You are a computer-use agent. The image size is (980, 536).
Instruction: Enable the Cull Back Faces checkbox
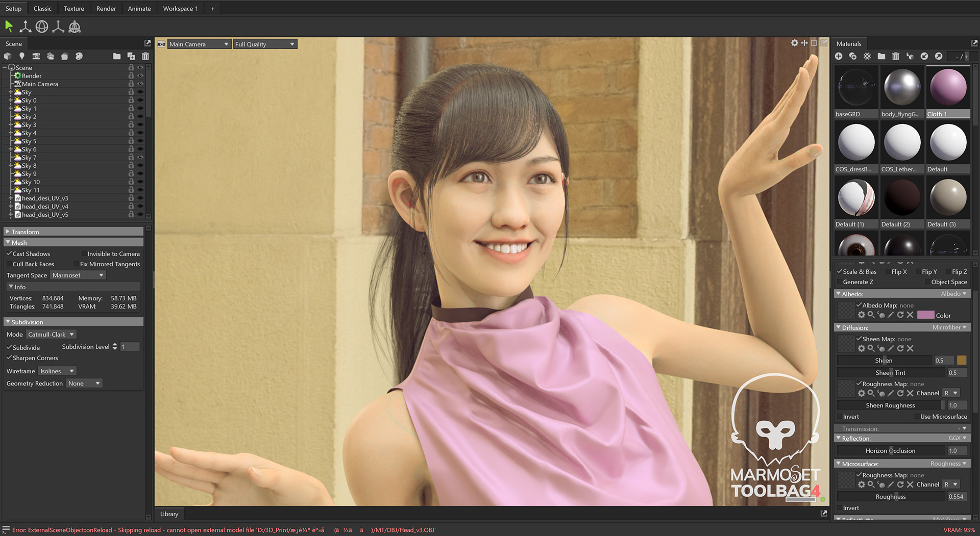click(9, 264)
